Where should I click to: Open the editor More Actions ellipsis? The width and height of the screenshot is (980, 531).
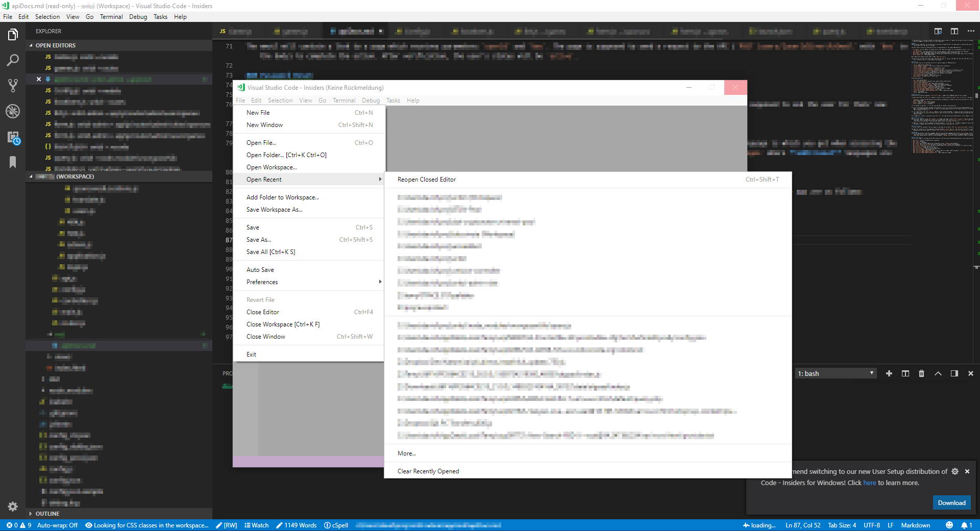click(x=971, y=31)
